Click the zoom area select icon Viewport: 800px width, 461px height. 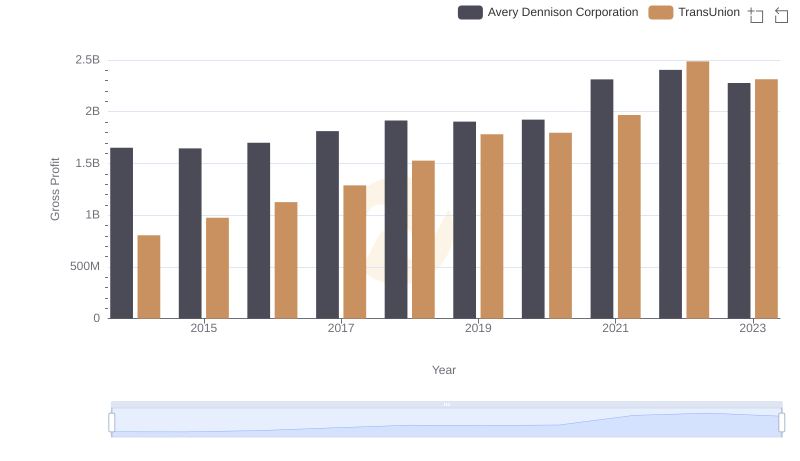[x=756, y=15]
